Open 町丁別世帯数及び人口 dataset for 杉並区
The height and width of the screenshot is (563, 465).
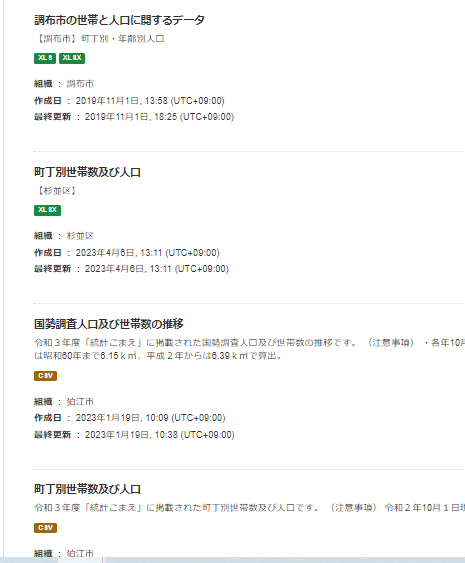[x=87, y=172]
